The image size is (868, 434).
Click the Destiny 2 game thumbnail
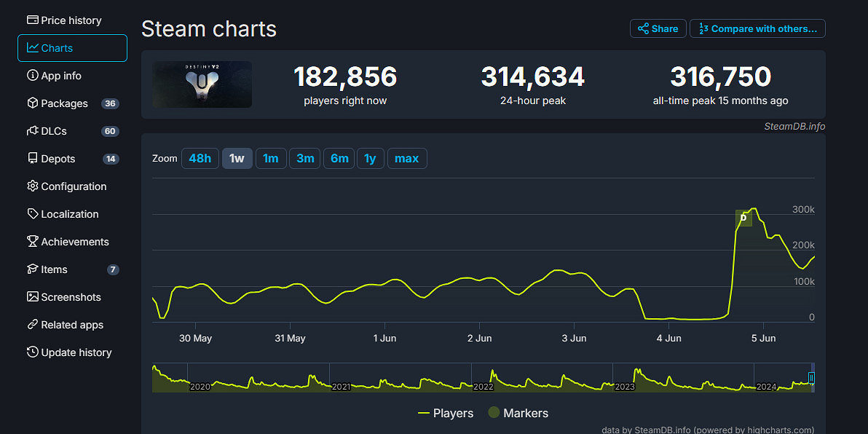click(202, 84)
